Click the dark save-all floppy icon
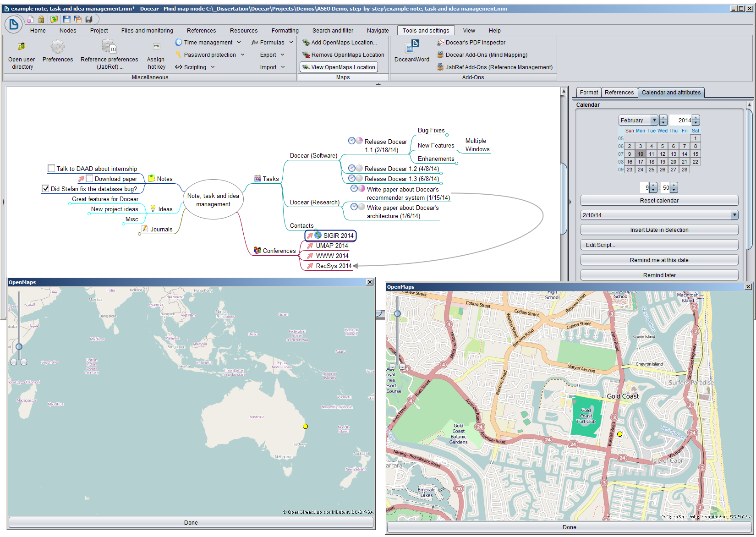This screenshot has height=537, width=756. click(x=89, y=19)
